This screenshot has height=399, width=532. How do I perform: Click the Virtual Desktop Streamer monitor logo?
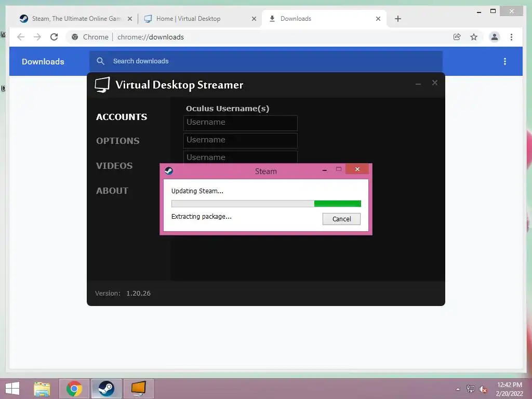[102, 85]
